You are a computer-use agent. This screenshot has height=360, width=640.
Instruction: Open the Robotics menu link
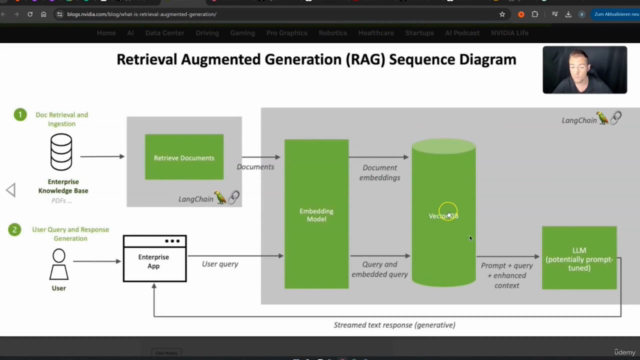point(333,33)
